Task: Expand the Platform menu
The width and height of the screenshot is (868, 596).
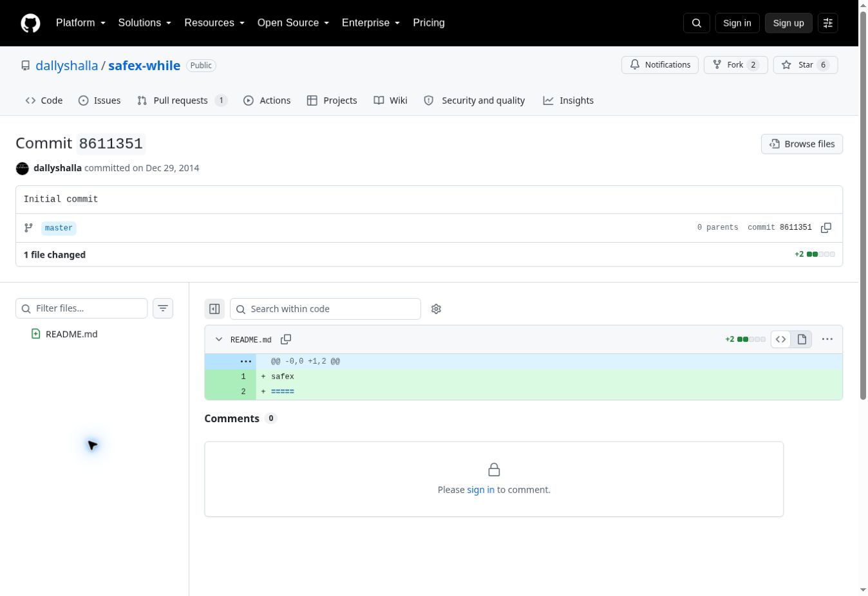Action: point(80,23)
